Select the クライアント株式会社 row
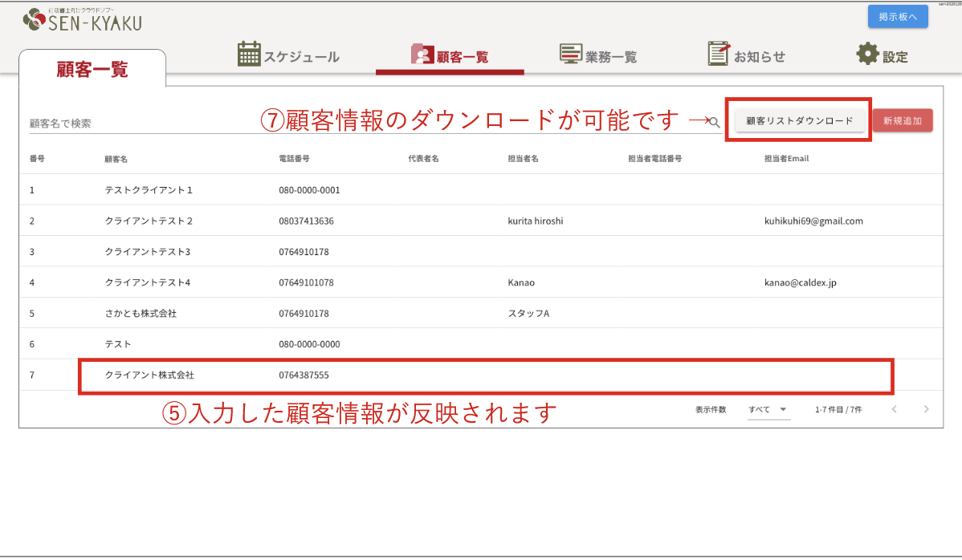This screenshot has height=560, width=962. click(x=149, y=375)
